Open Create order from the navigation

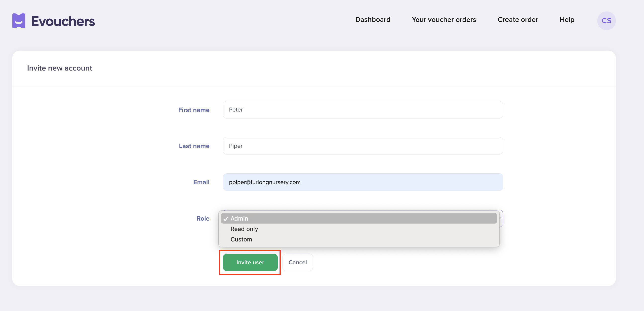pyautogui.click(x=518, y=20)
